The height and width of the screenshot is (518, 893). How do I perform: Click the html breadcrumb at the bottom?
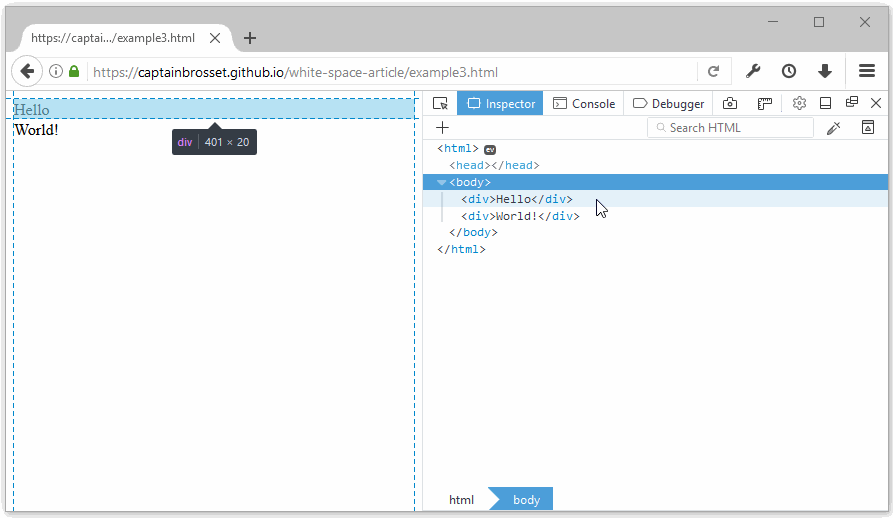tap(461, 500)
